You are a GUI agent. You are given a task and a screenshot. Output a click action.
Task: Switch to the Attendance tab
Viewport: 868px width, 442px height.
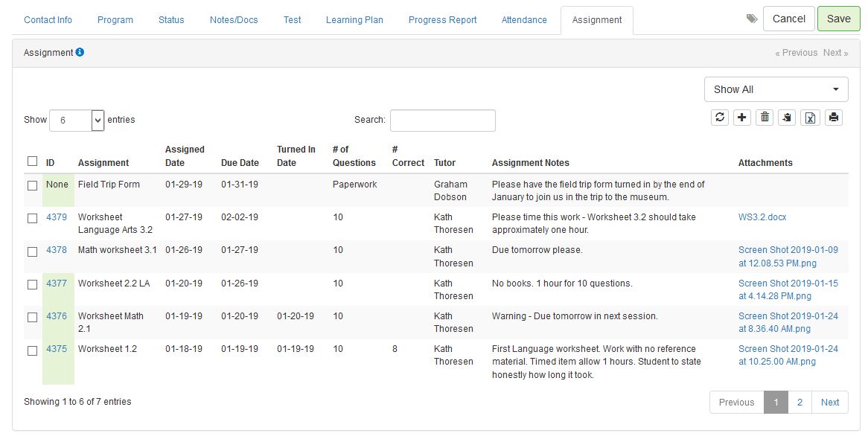point(523,20)
